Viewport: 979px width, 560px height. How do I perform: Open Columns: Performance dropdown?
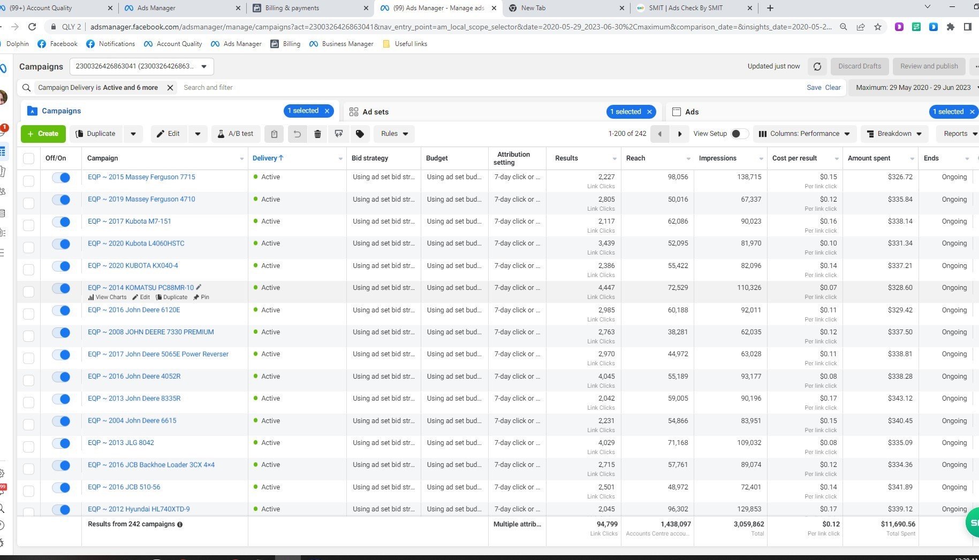805,134
